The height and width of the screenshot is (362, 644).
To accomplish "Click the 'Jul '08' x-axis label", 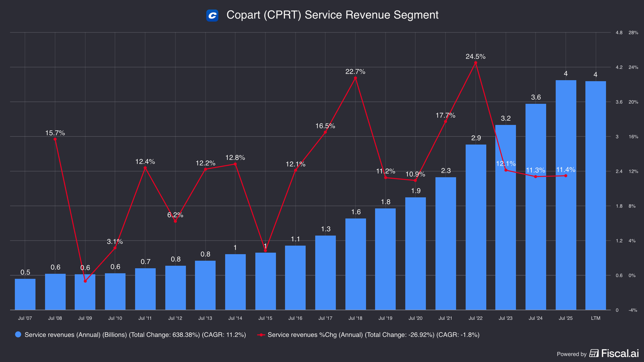I will (x=55, y=318).
